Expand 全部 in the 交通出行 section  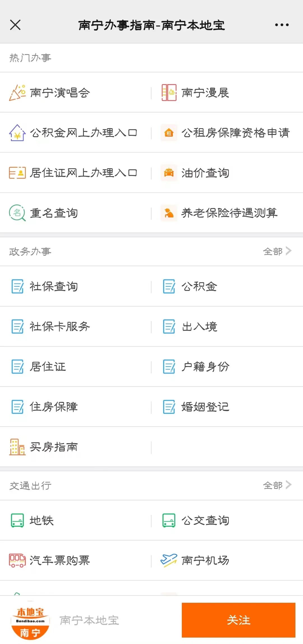(277, 485)
